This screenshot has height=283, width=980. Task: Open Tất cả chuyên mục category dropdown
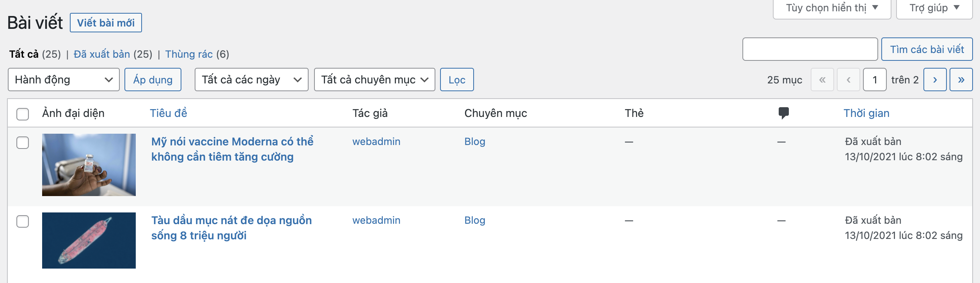374,80
